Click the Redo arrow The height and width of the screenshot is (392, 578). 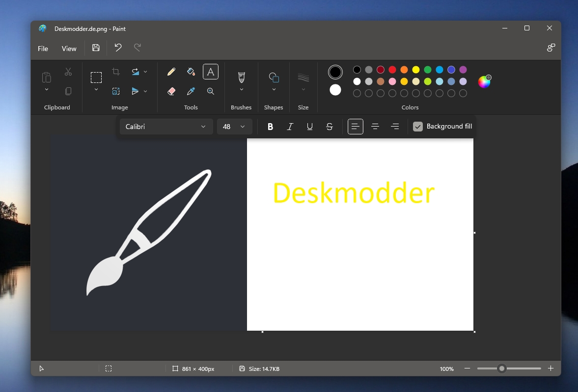tap(138, 48)
